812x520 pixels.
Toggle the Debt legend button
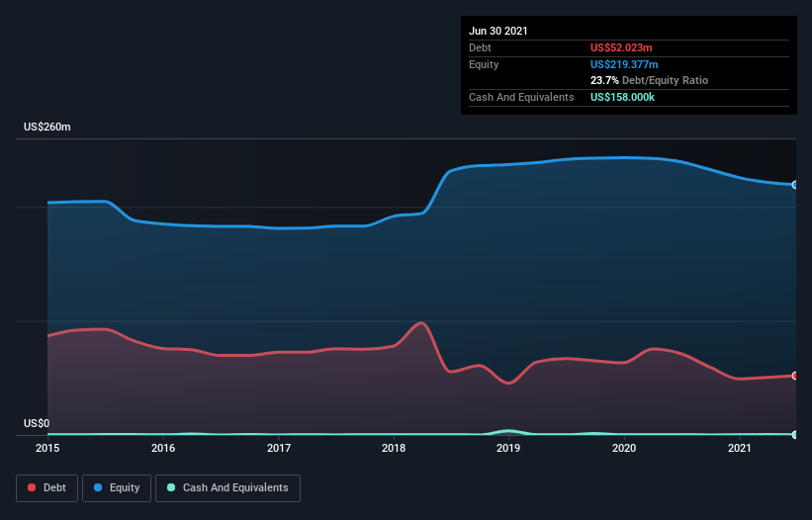[x=46, y=488]
